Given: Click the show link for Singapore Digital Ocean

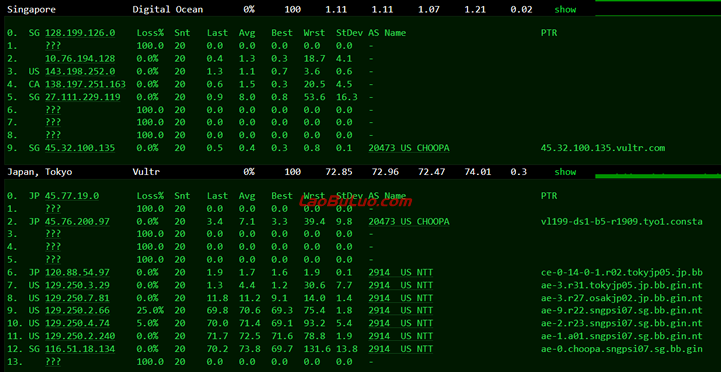Looking at the screenshot, I should pos(565,9).
